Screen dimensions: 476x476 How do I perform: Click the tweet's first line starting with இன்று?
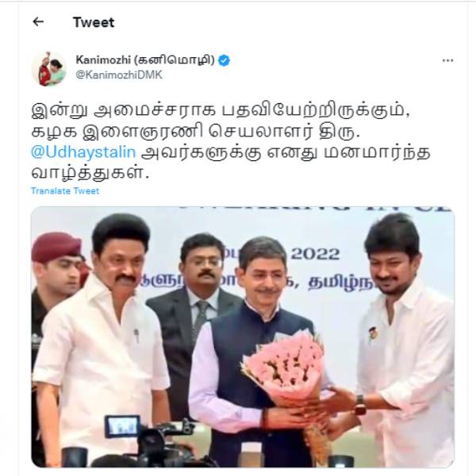[221, 110]
